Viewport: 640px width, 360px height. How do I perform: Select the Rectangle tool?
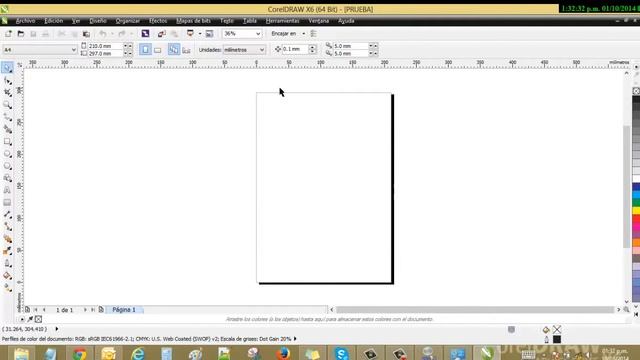tap(7, 142)
